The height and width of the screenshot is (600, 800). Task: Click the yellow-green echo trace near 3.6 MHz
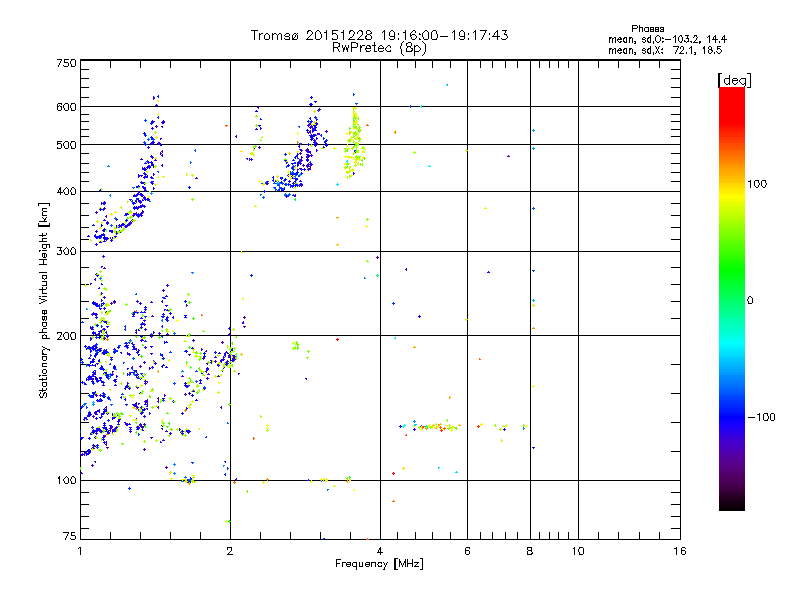click(354, 143)
